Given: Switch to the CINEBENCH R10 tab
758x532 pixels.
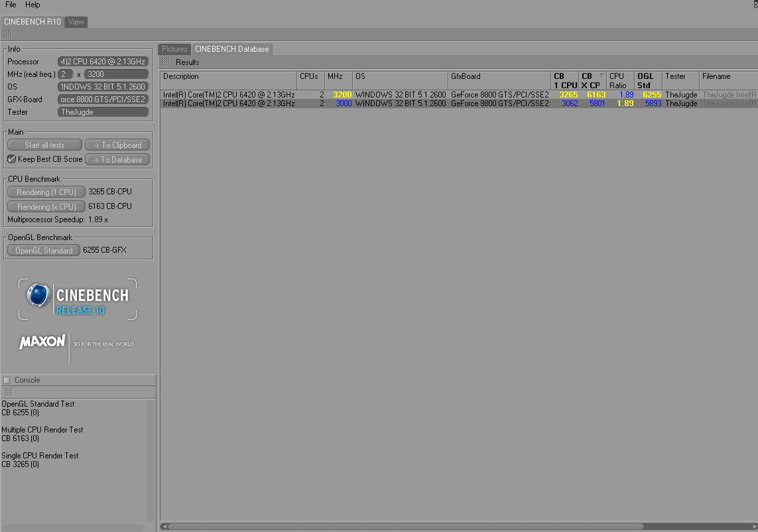Looking at the screenshot, I should pyautogui.click(x=32, y=22).
